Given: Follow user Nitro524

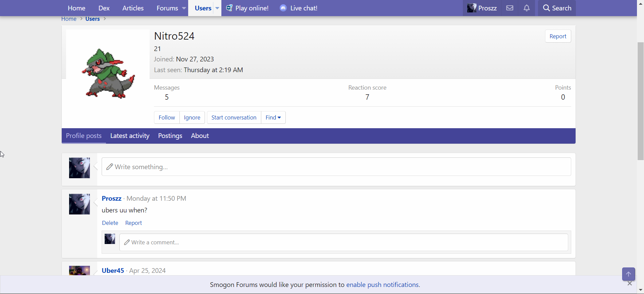Looking at the screenshot, I should click(167, 117).
